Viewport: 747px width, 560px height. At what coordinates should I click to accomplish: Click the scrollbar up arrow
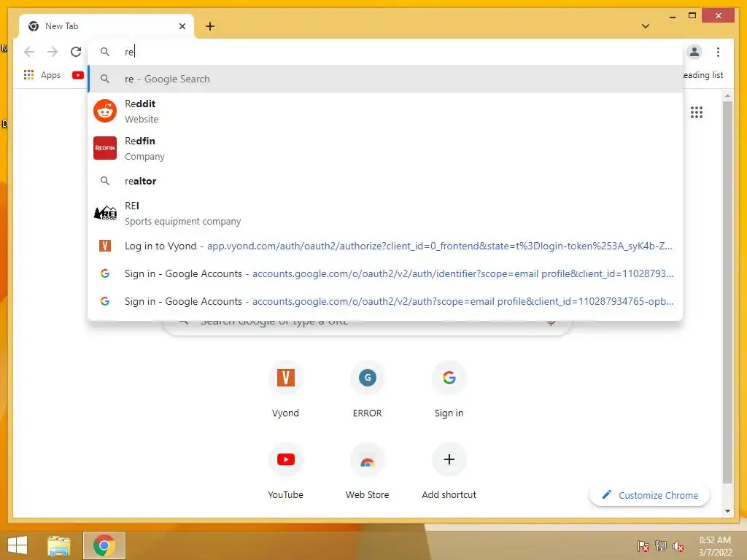(727, 96)
